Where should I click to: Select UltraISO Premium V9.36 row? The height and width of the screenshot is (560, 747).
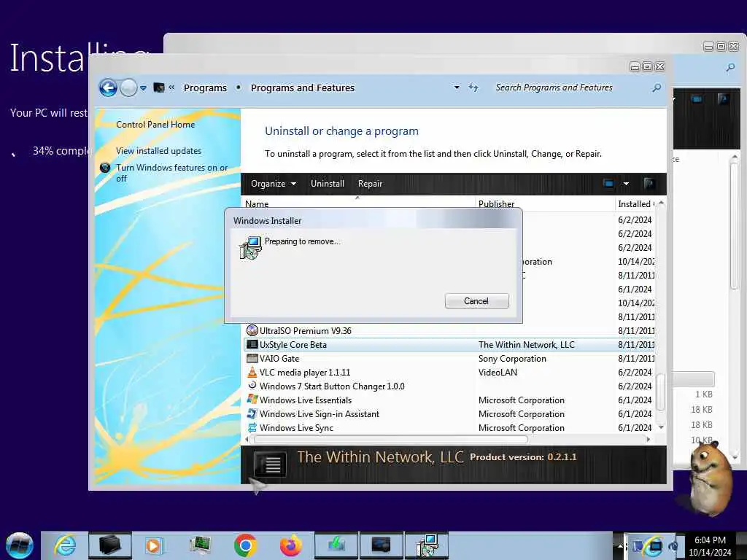[x=449, y=330]
